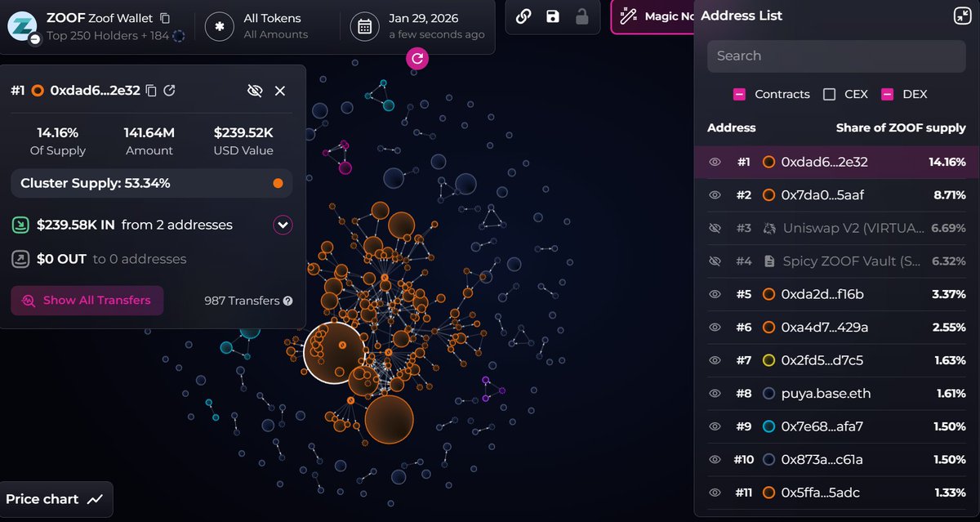Click the Top 250 Holders + 184 label
The image size is (980, 522).
[x=107, y=35]
